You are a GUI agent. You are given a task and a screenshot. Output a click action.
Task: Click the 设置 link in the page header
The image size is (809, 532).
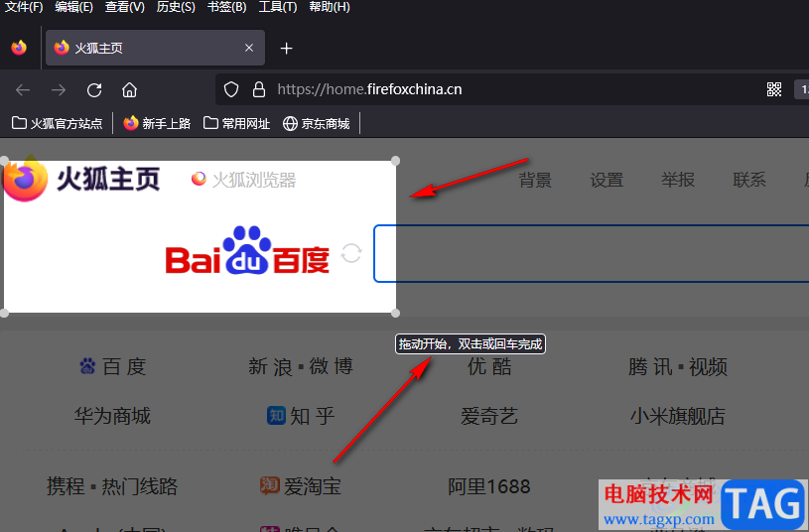pos(607,180)
